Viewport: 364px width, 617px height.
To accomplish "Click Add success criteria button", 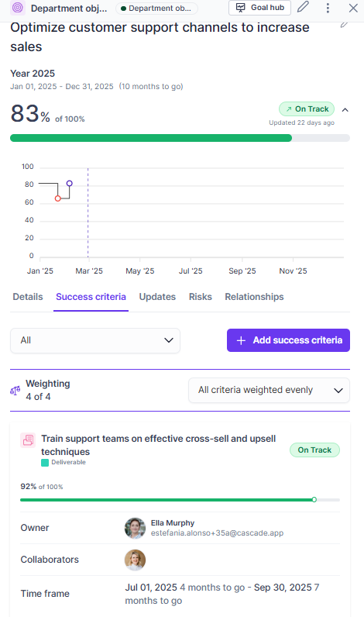I will pos(288,340).
